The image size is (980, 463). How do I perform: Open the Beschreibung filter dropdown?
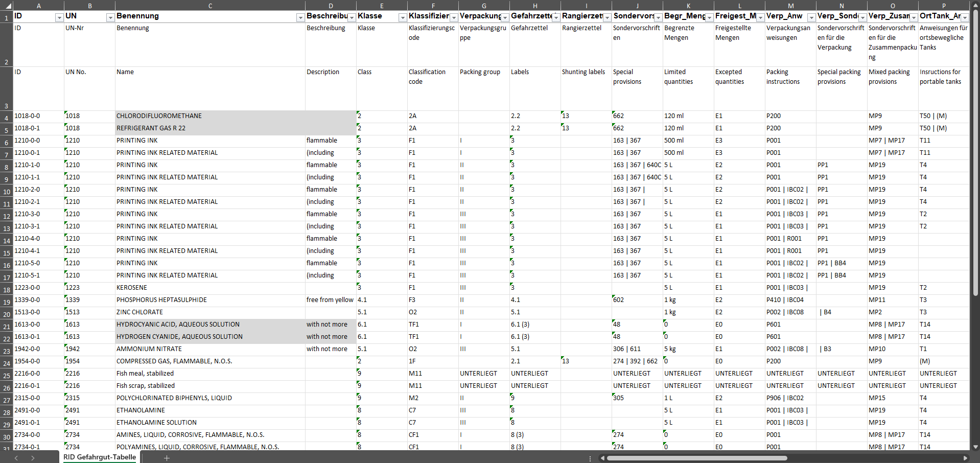click(351, 17)
